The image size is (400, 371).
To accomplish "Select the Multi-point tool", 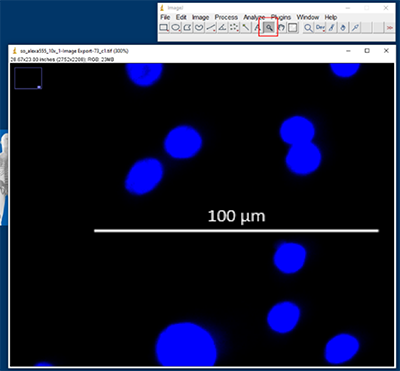I will (234, 28).
